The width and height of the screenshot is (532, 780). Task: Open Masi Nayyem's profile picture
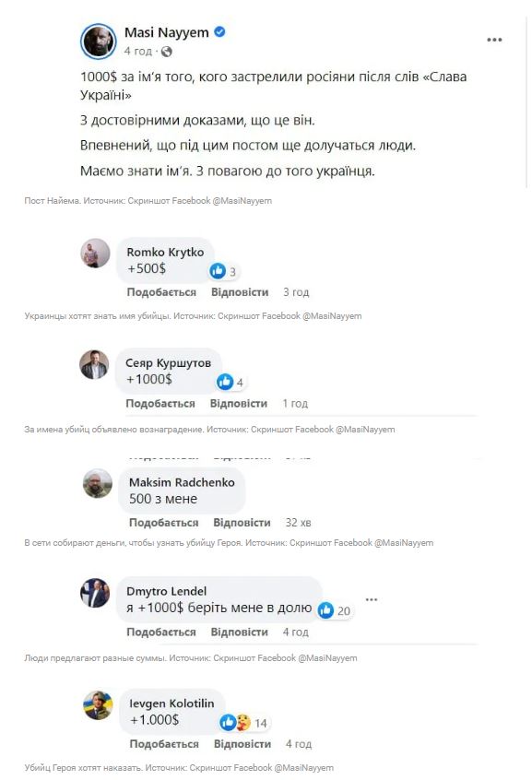pos(98,36)
